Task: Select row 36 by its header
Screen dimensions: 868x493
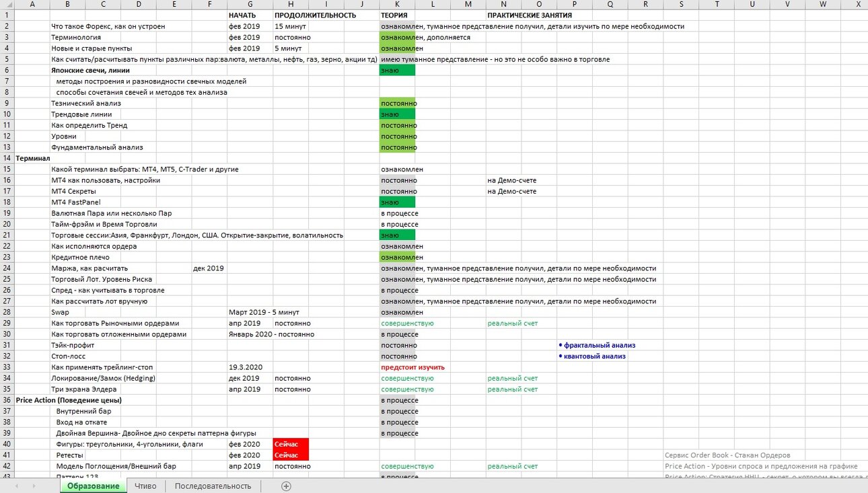Action: 7,400
